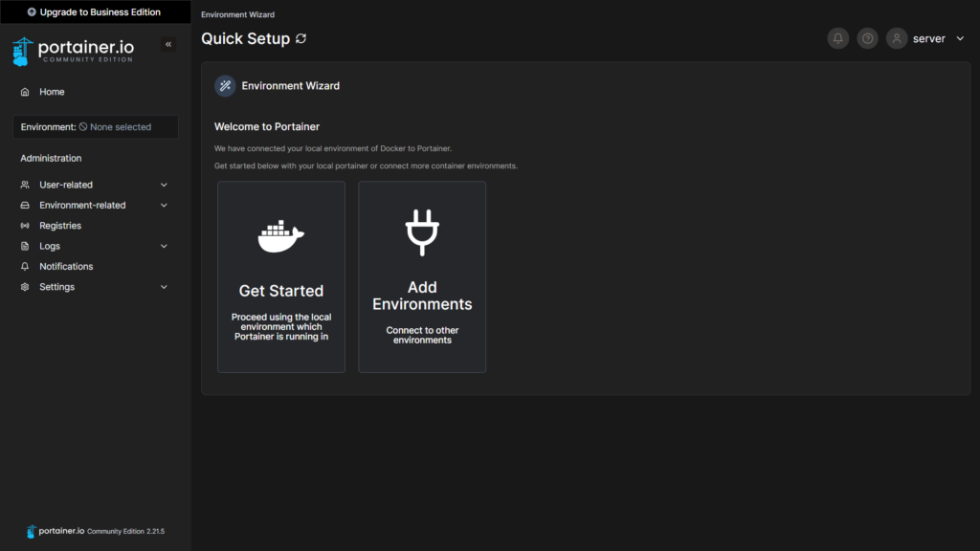Screen dimensions: 980x551
Task: Click the Docker whale icon
Action: pos(281,236)
